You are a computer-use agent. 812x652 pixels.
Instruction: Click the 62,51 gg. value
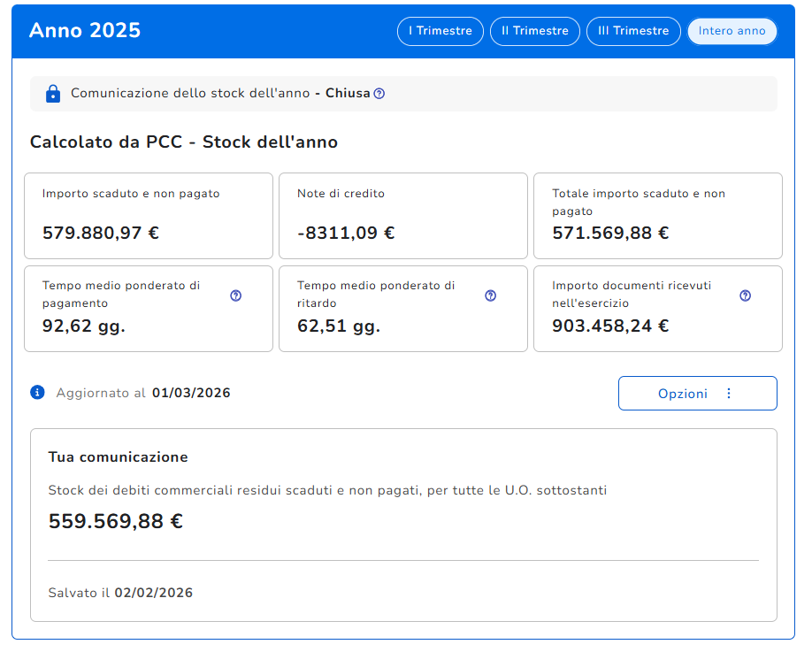(x=339, y=326)
